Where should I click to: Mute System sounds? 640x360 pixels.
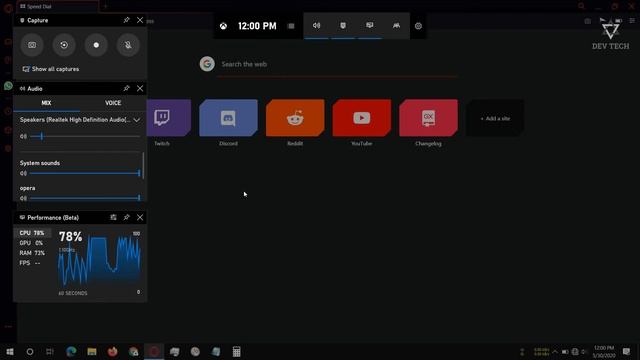(x=23, y=173)
